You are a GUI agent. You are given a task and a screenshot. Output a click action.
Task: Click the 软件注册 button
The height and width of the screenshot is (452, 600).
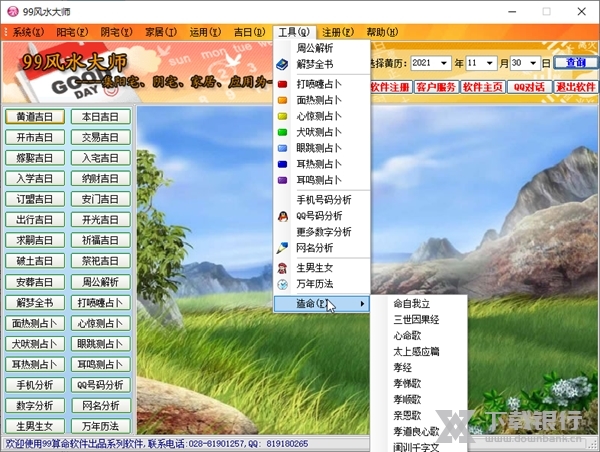tap(390, 87)
